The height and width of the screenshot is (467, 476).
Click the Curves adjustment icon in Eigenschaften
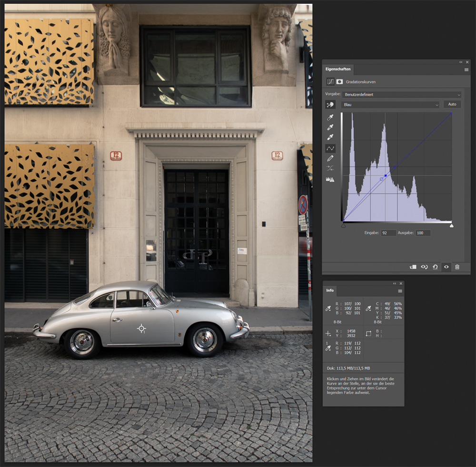[330, 82]
